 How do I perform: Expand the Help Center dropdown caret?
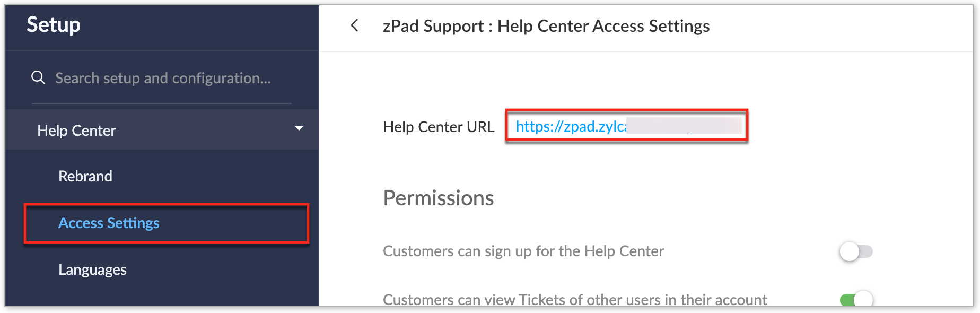click(x=299, y=128)
